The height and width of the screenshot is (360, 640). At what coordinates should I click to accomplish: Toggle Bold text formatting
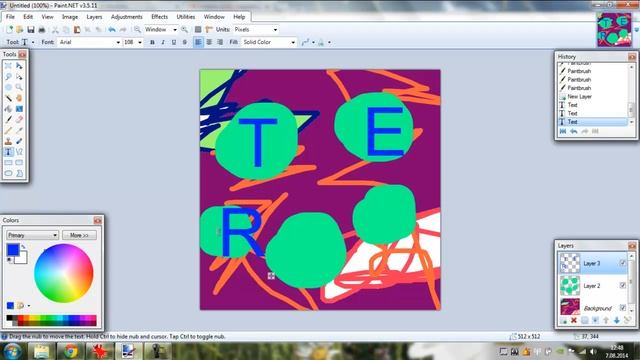[152, 42]
